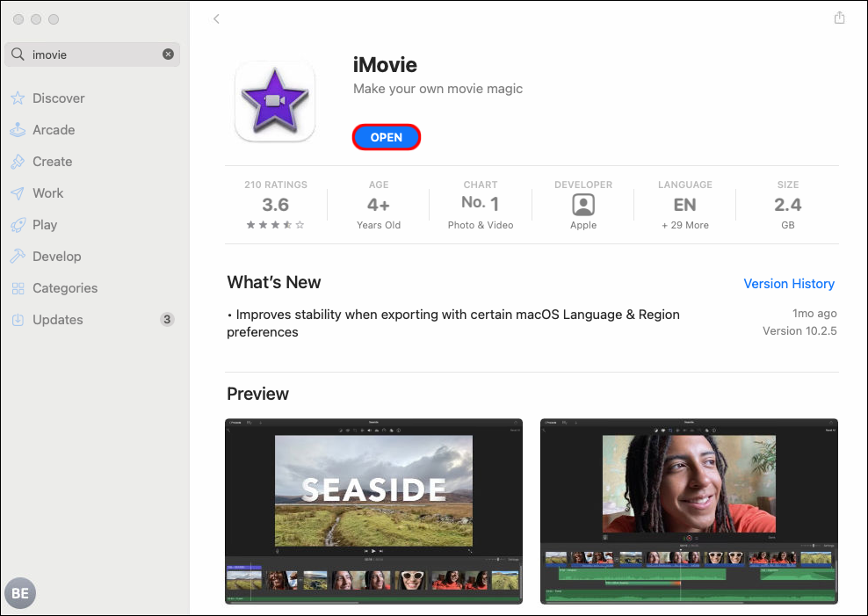The width and height of the screenshot is (868, 616).
Task: Click the Apple developer name
Action: 583,225
